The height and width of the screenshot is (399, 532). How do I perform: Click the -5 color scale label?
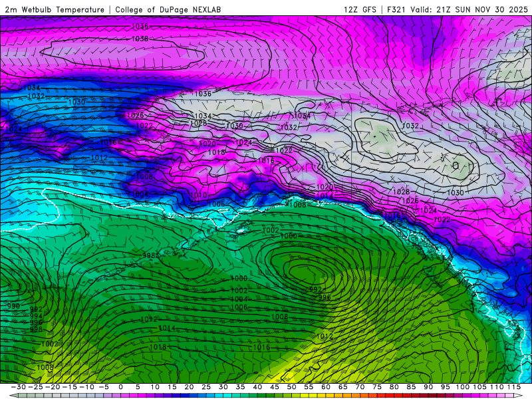tap(104, 387)
